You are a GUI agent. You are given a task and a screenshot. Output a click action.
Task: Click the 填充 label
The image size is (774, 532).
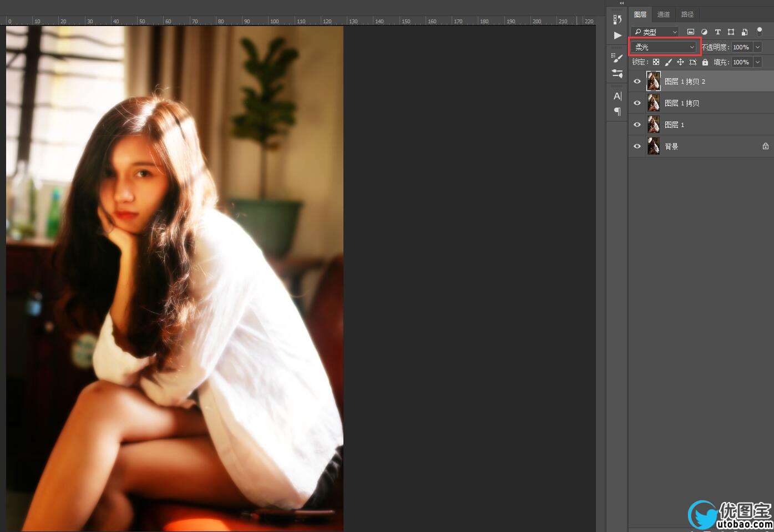coord(721,62)
